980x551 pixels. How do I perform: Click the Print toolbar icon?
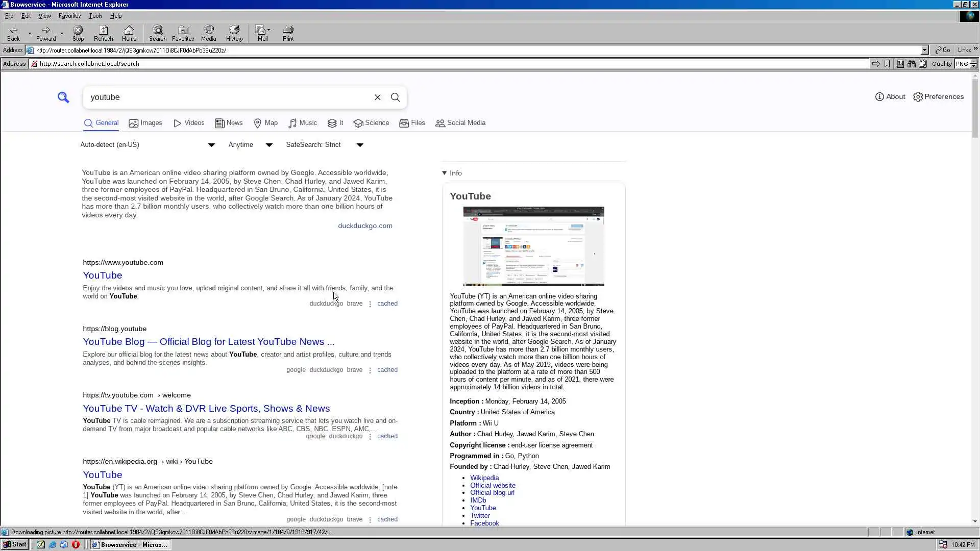288,33
